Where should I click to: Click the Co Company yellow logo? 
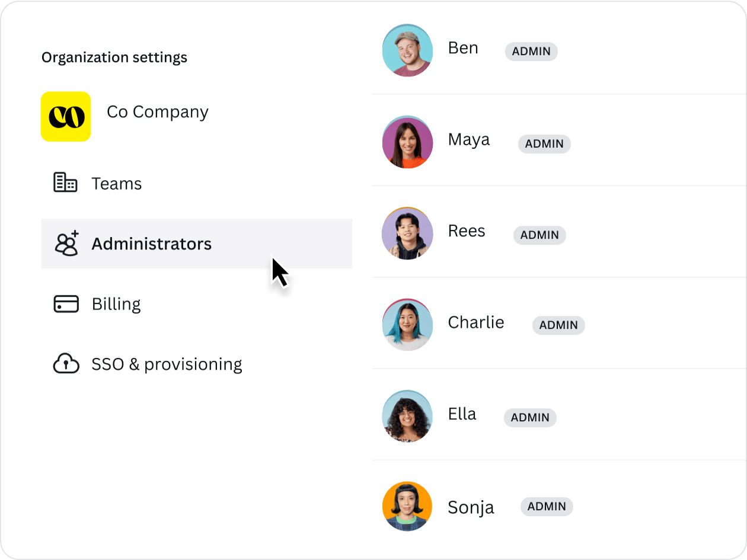coord(66,116)
